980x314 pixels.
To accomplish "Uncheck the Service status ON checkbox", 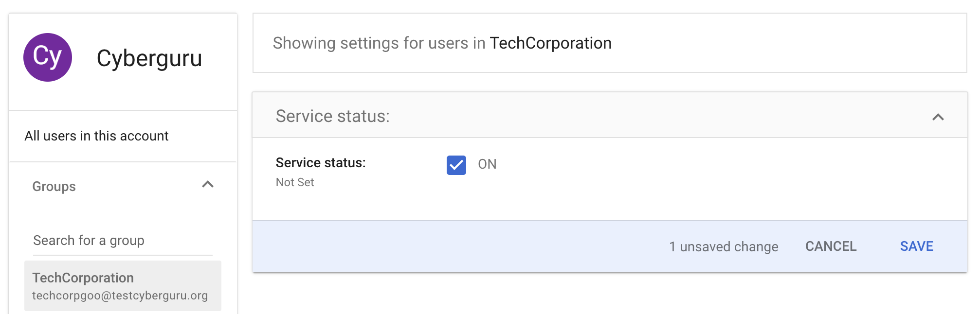I will coord(456,165).
